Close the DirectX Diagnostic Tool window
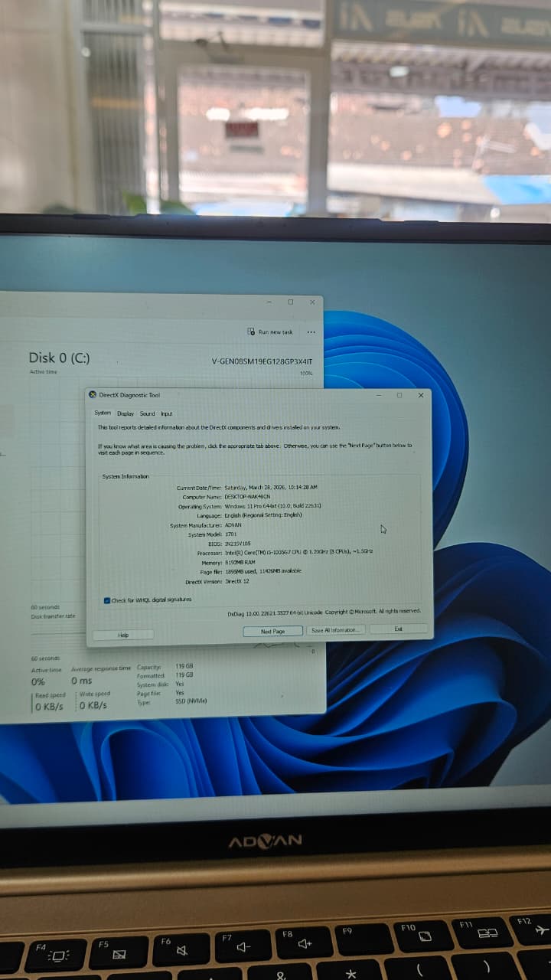551x980 pixels. click(420, 395)
